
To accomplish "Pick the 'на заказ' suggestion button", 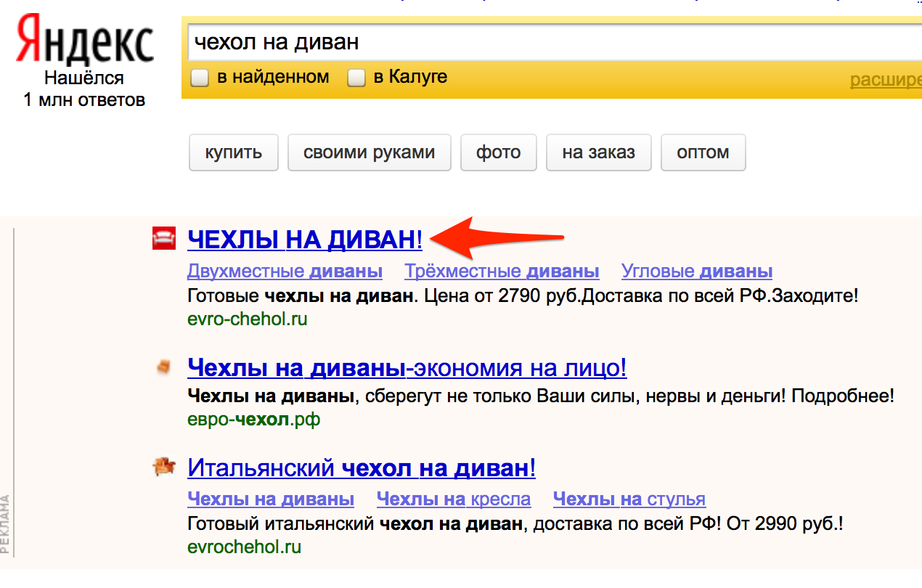I will 598,152.
